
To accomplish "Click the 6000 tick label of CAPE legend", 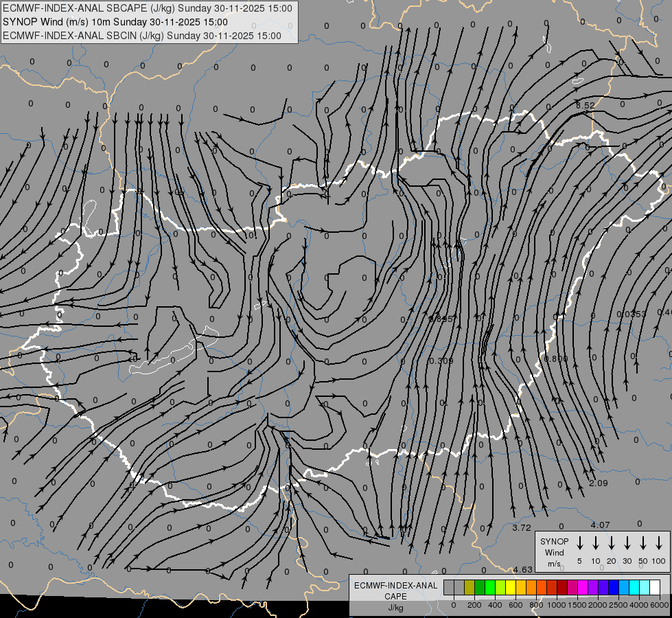I will [x=660, y=605].
